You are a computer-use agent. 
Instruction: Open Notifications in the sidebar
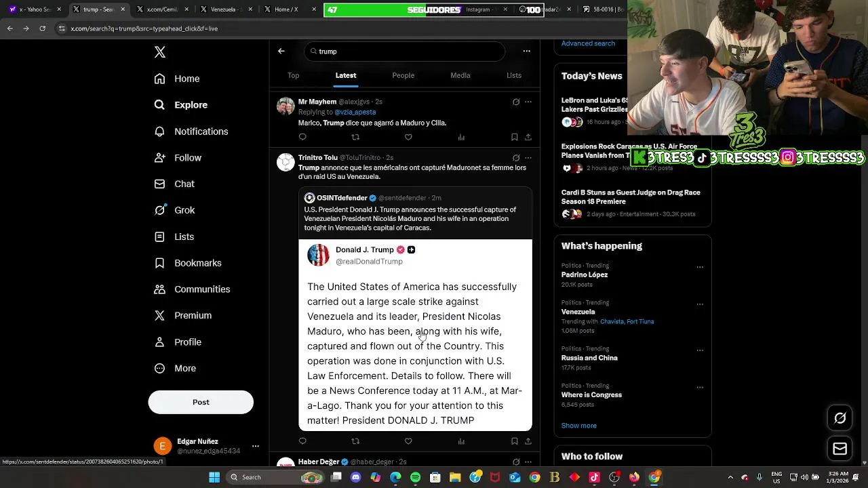191,131
